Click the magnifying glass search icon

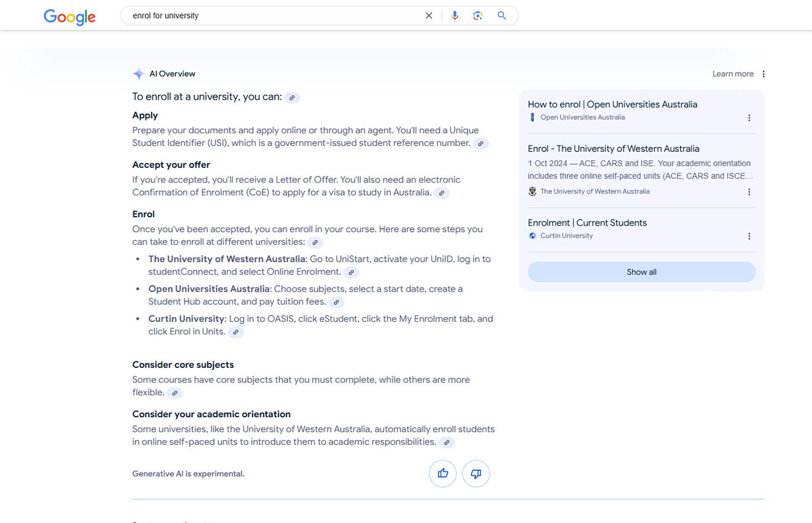point(502,16)
